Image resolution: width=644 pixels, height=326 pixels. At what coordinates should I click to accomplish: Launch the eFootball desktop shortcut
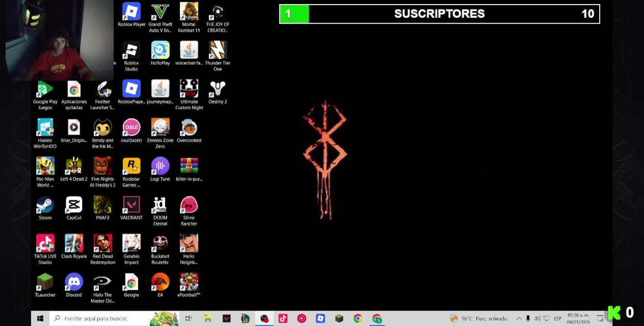click(x=189, y=286)
